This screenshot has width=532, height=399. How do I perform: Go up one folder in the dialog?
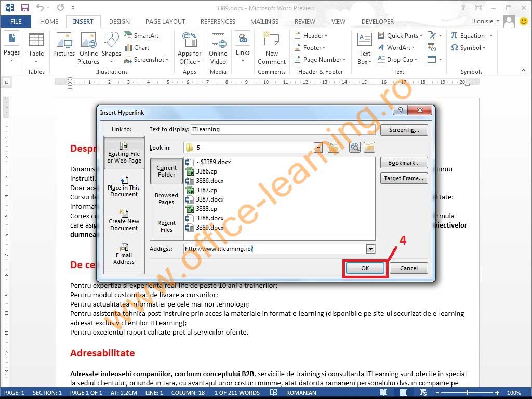pos(334,147)
